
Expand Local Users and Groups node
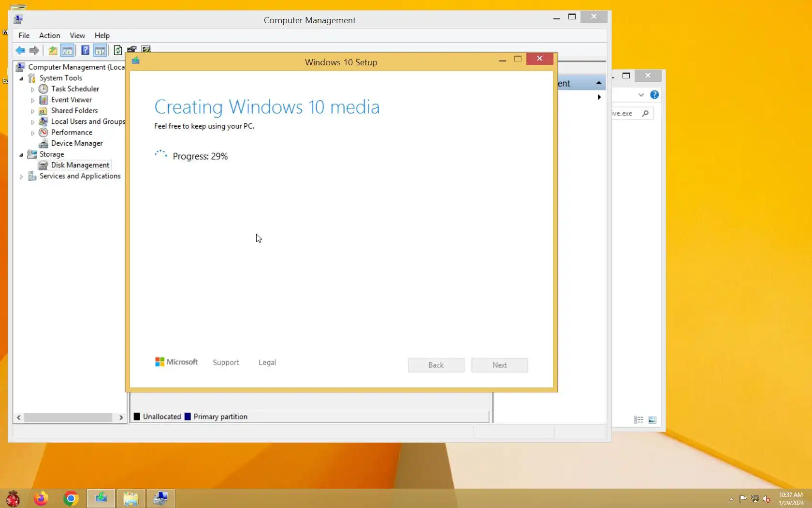(x=33, y=122)
